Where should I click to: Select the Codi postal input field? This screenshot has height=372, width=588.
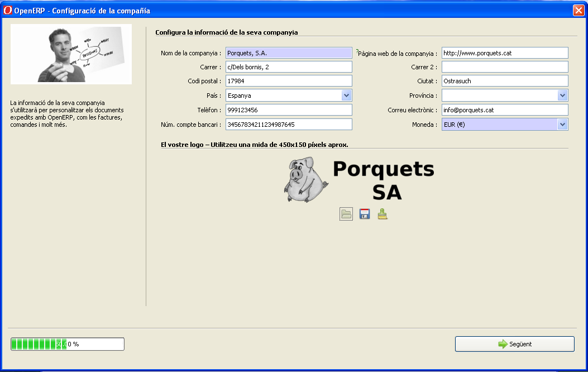tap(289, 81)
